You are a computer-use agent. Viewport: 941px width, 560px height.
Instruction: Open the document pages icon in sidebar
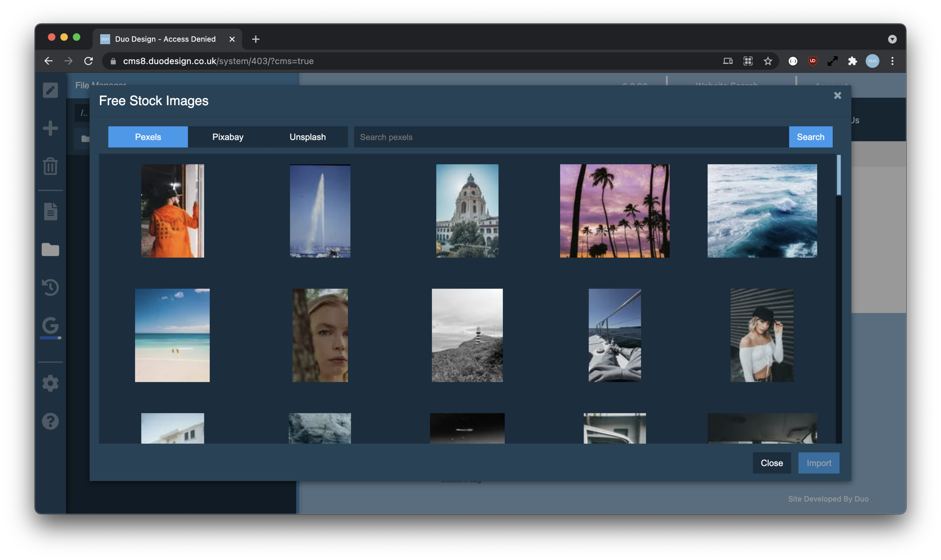[x=50, y=211]
